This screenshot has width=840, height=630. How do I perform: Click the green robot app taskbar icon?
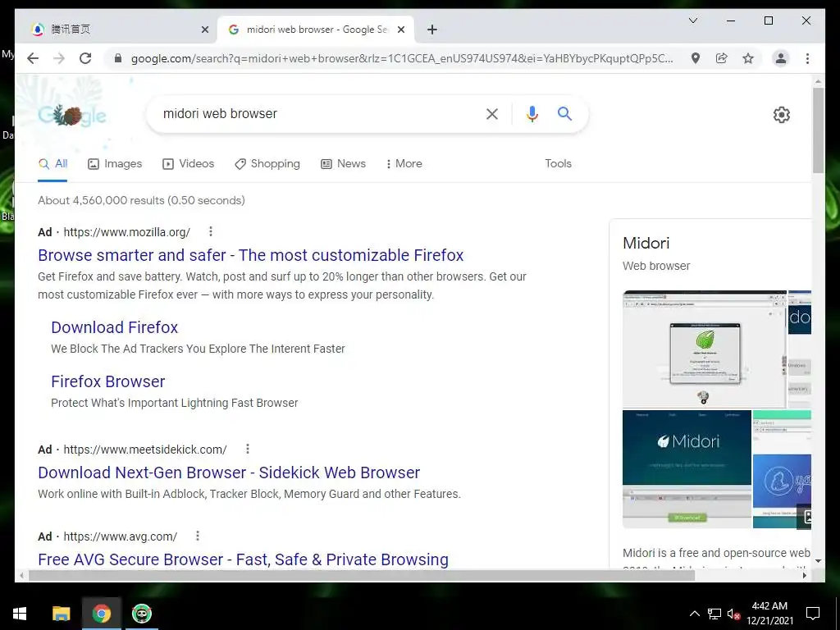coord(142,614)
